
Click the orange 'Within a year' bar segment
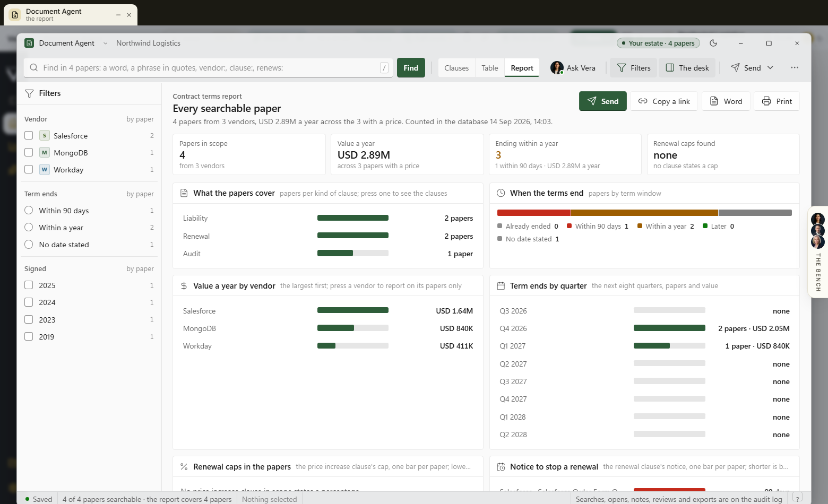[644, 213]
